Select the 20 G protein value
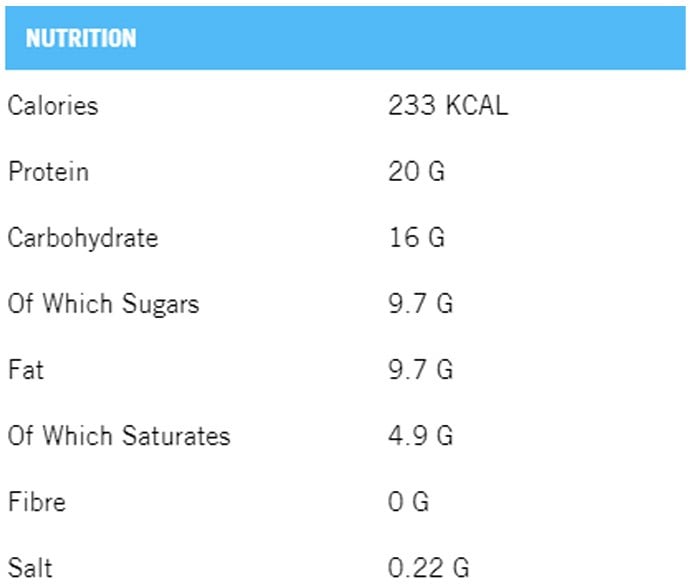This screenshot has height=586, width=690. (416, 172)
